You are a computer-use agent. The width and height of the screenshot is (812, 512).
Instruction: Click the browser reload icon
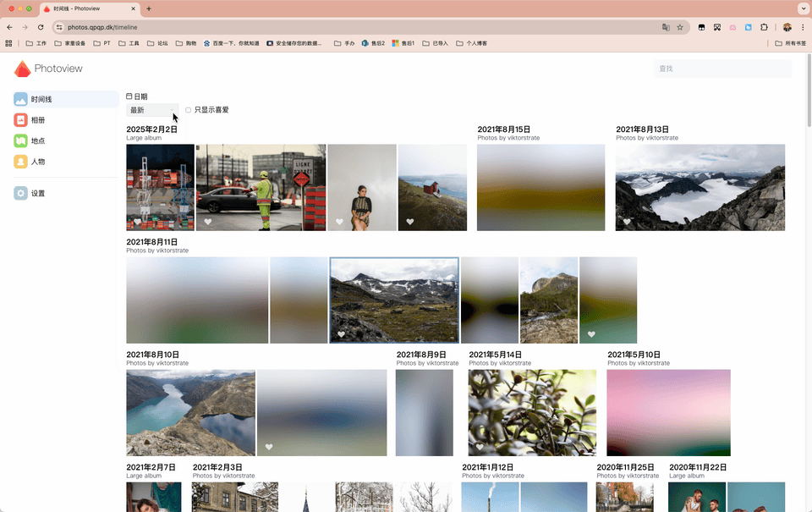point(41,27)
